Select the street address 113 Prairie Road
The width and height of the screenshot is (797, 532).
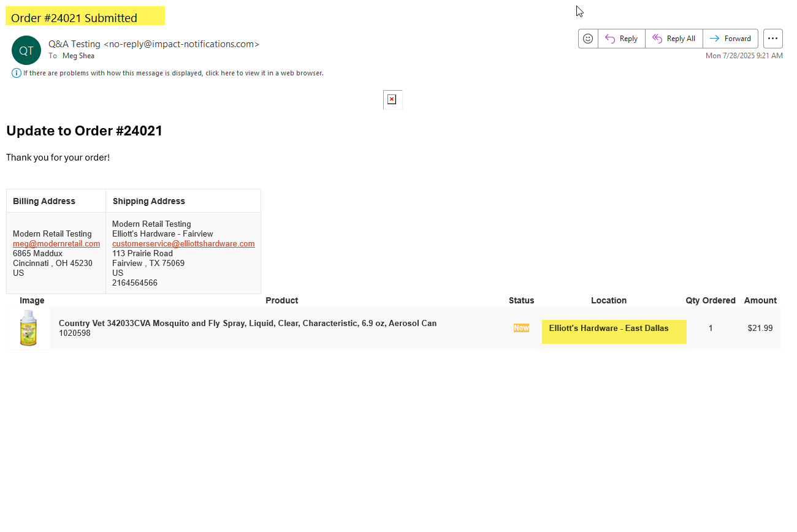(142, 254)
